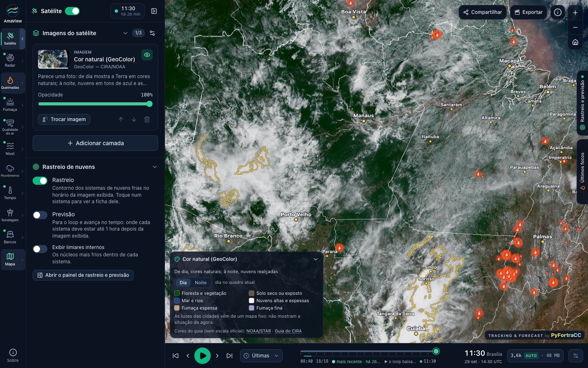Open layer settings sliders icon next to 1/3

[x=152, y=33]
